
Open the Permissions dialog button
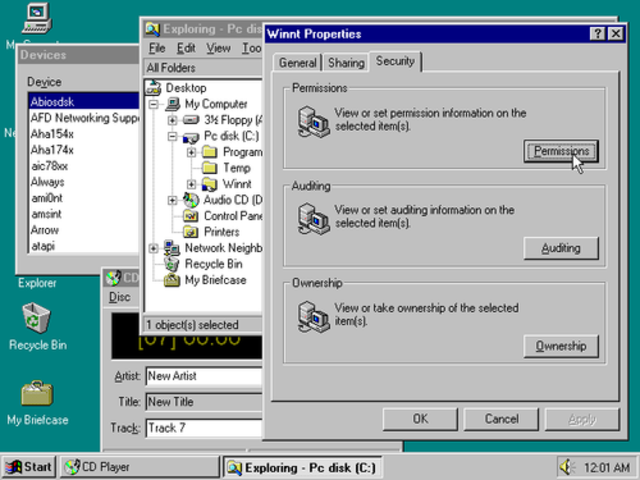point(561,151)
